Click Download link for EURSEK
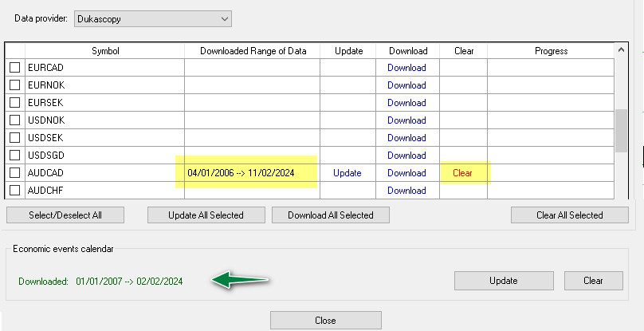 pyautogui.click(x=406, y=103)
